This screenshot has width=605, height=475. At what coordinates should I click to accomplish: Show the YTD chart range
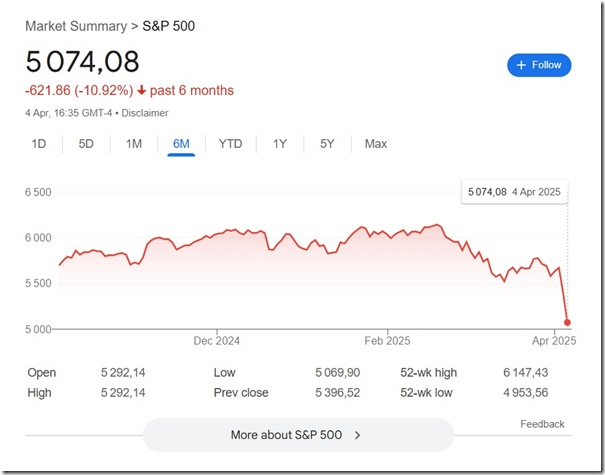(x=230, y=144)
